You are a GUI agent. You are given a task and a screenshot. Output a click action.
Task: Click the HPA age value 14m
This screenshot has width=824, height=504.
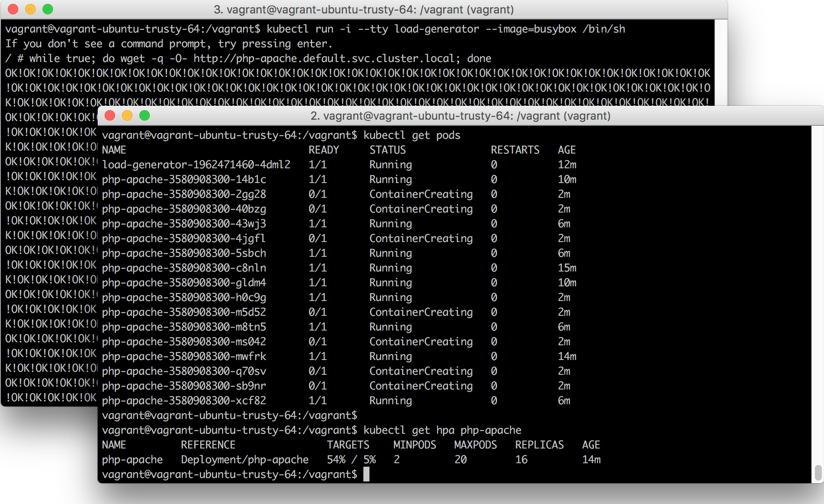pos(591,460)
